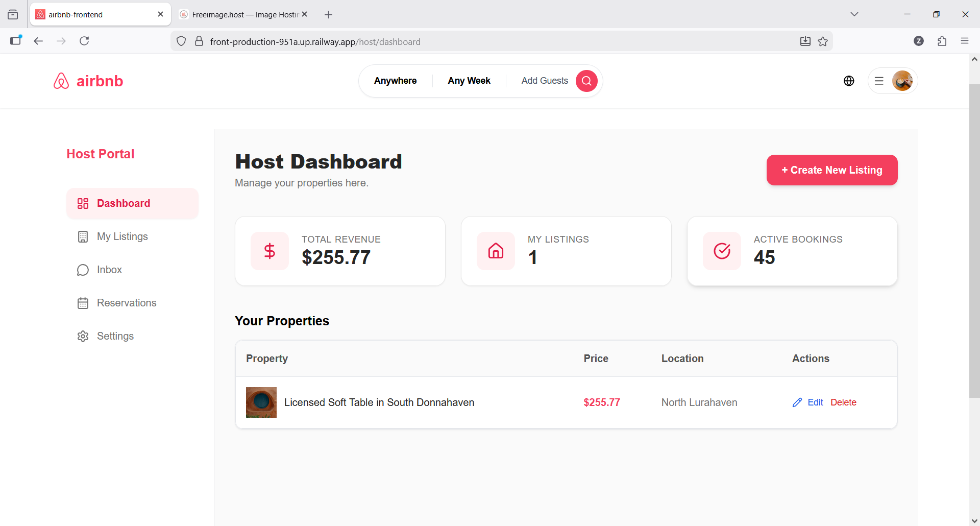Viewport: 980px width, 526px height.
Task: Click the dollar Total Revenue icon
Action: tap(269, 251)
